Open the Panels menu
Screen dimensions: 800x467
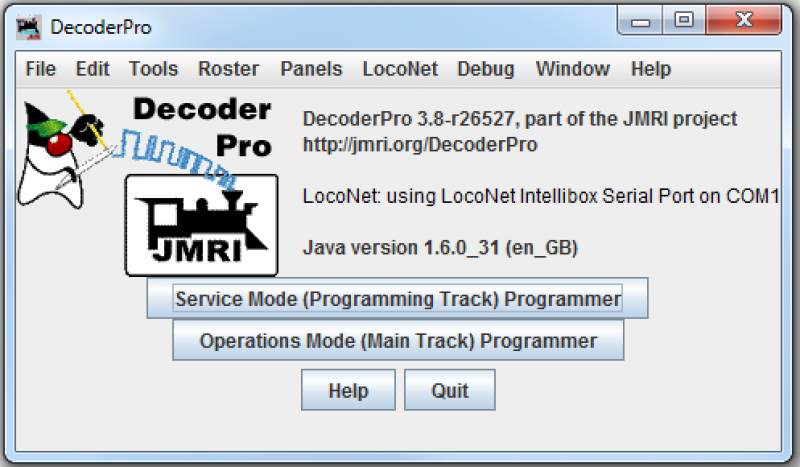pyautogui.click(x=311, y=69)
